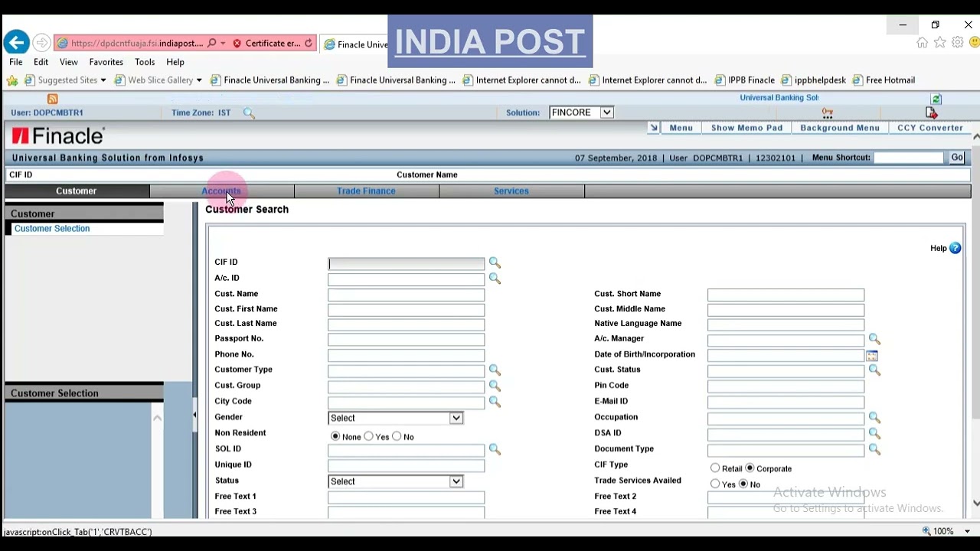
Task: Click the browser back arrow button
Action: click(17, 43)
